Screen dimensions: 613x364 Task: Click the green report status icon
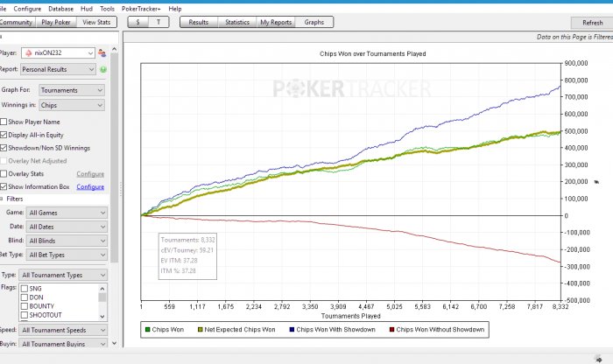[103, 69]
